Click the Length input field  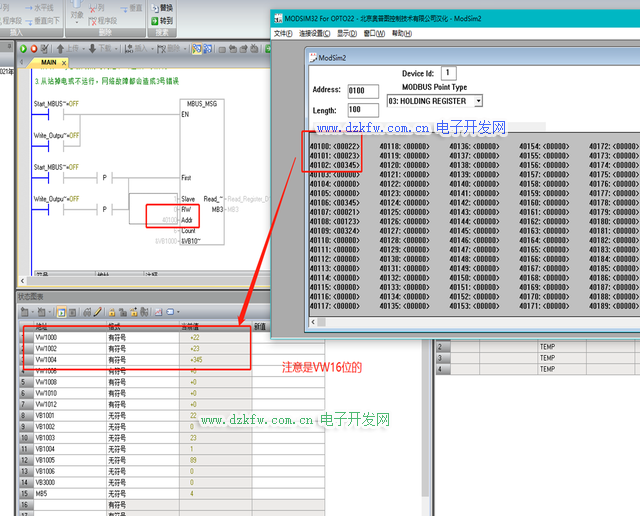pyautogui.click(x=363, y=110)
